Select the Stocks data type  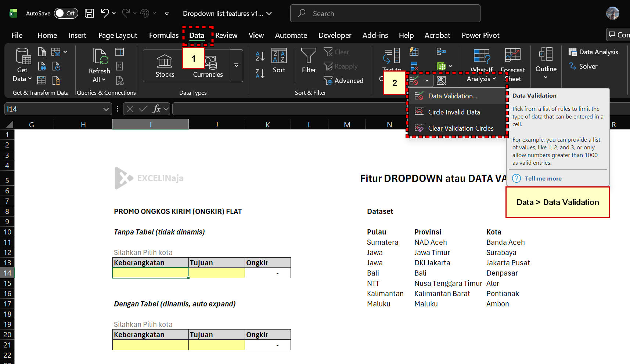165,65
